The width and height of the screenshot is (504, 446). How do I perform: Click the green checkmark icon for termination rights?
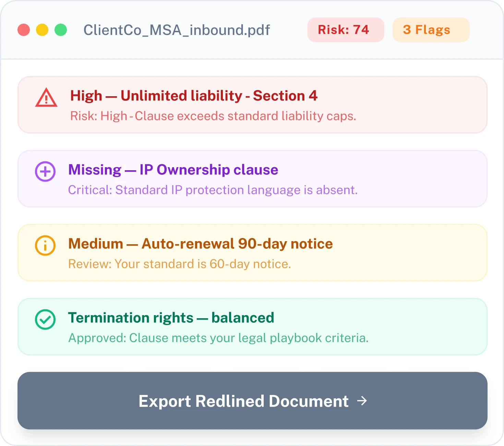tap(45, 320)
